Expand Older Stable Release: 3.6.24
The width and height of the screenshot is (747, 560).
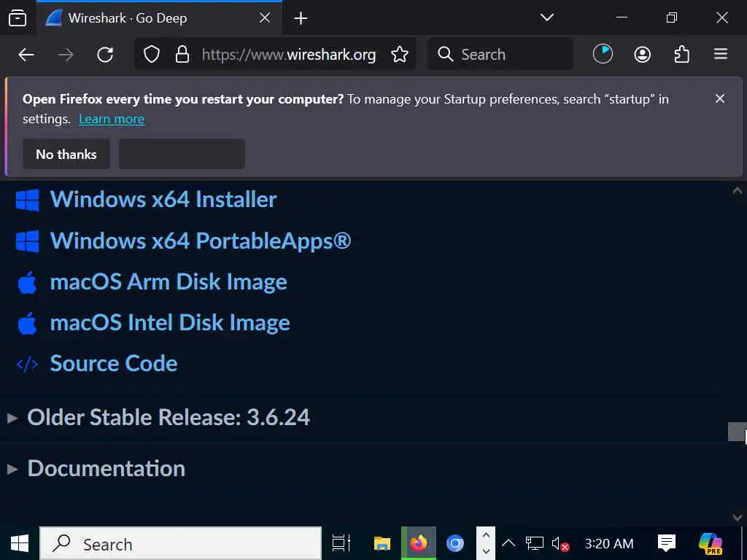tap(169, 417)
